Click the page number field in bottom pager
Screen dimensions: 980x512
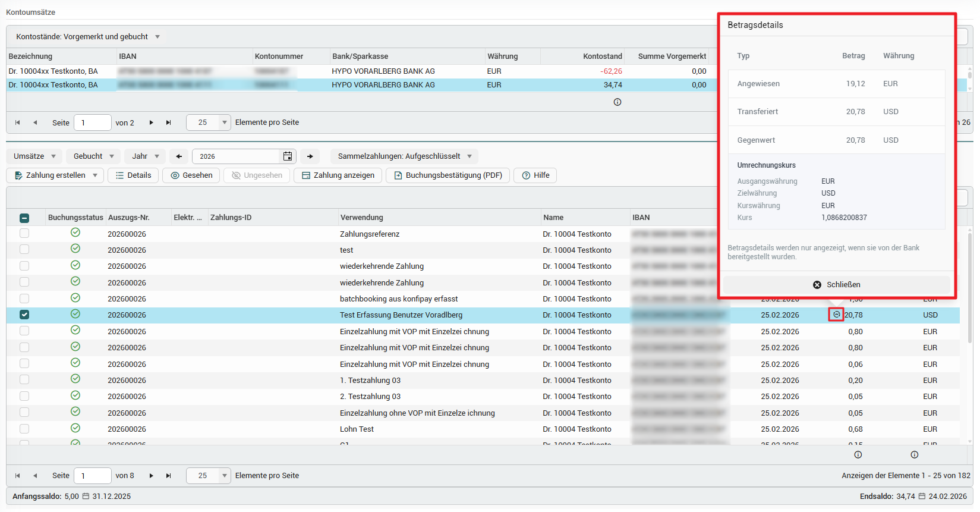(92, 476)
